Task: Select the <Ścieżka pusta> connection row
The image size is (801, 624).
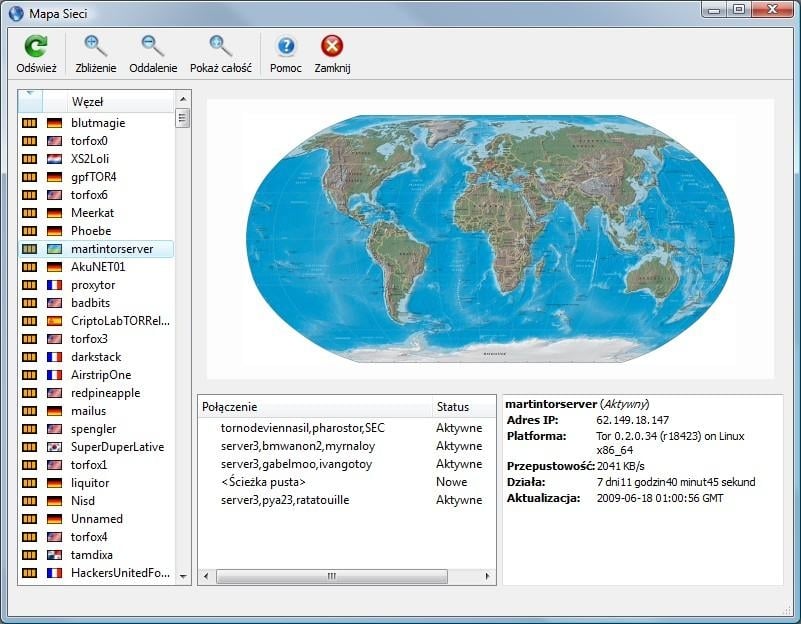Action: (x=263, y=482)
